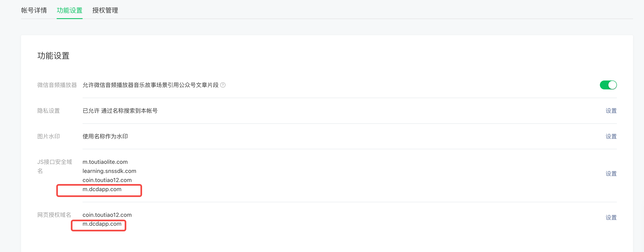Image resolution: width=644 pixels, height=252 pixels.
Task: Click the 微信音频播放器 row label
Action: 57,85
